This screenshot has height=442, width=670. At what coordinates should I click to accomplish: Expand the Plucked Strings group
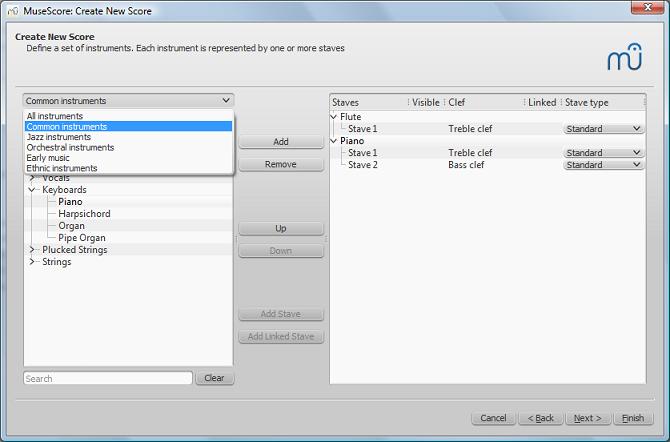32,250
